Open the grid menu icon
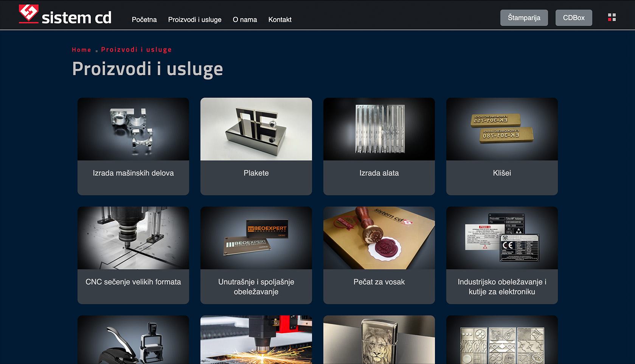This screenshot has width=635, height=364. pyautogui.click(x=612, y=17)
